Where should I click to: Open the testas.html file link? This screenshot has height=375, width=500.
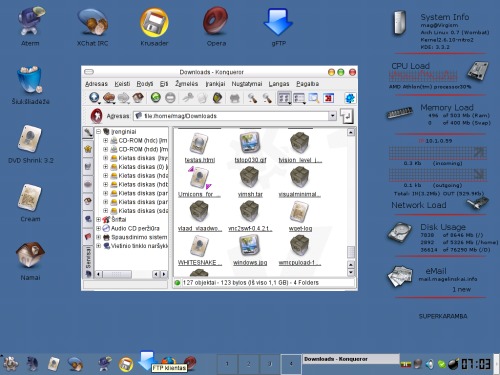pos(200,160)
